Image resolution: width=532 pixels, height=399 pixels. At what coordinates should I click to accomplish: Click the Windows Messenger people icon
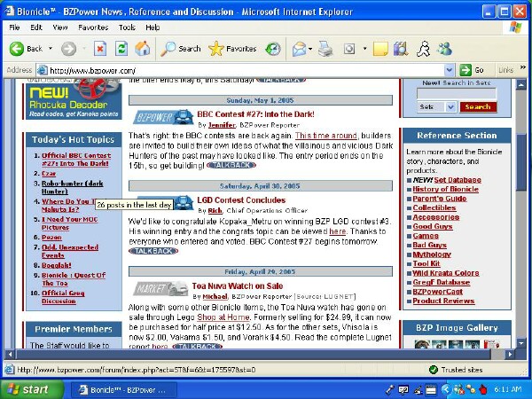[444, 49]
